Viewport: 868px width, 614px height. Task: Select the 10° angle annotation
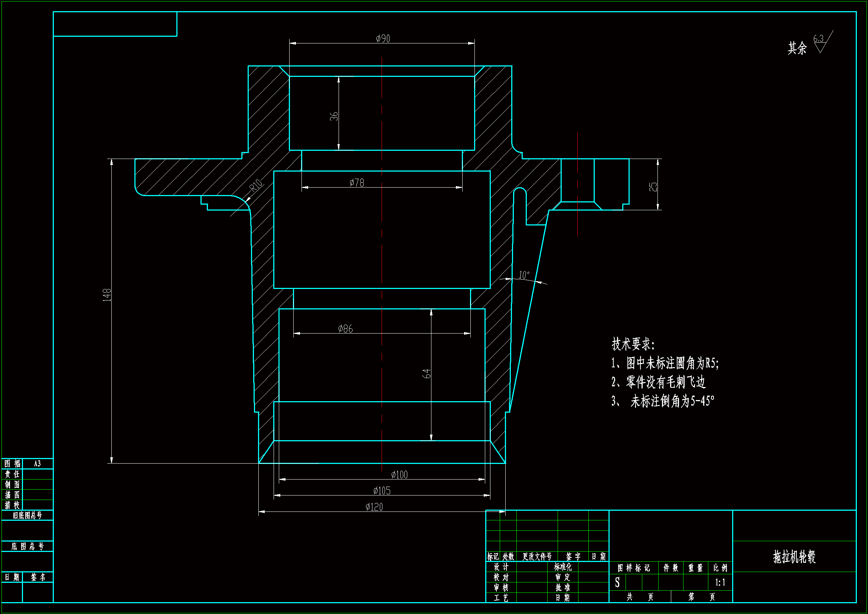523,275
